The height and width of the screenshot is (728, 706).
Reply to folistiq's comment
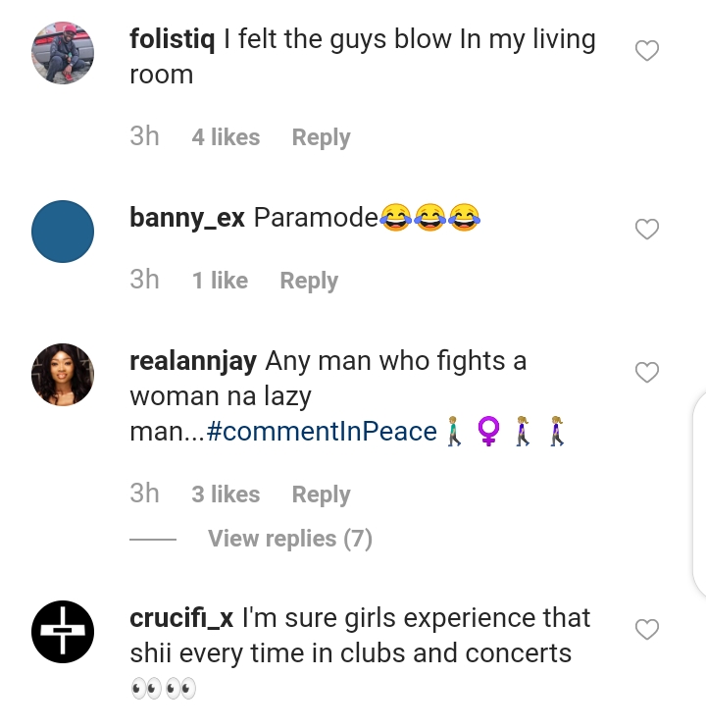coord(321,137)
